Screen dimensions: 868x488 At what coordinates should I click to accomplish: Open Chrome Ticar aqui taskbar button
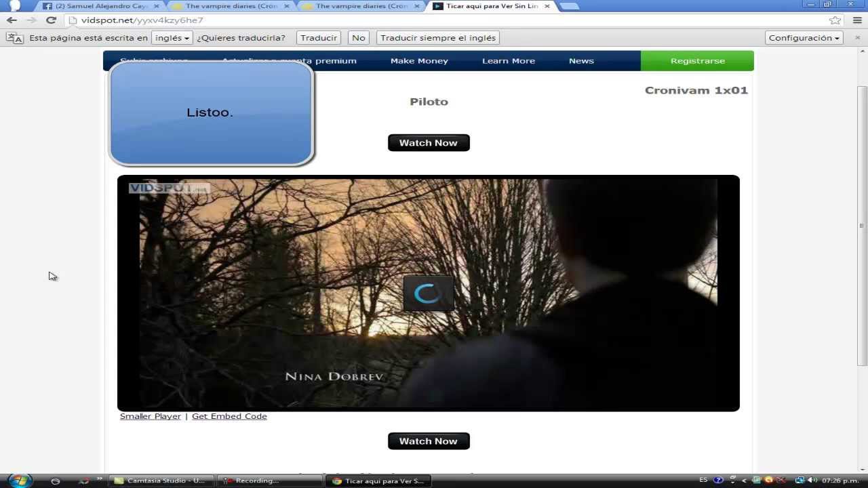point(378,481)
